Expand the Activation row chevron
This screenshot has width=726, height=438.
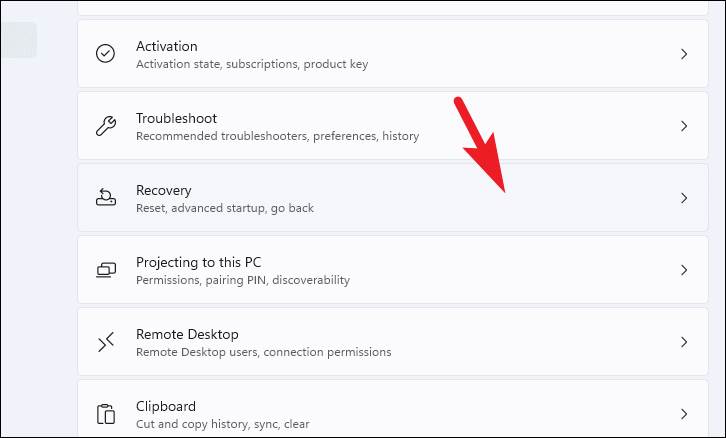pos(684,54)
